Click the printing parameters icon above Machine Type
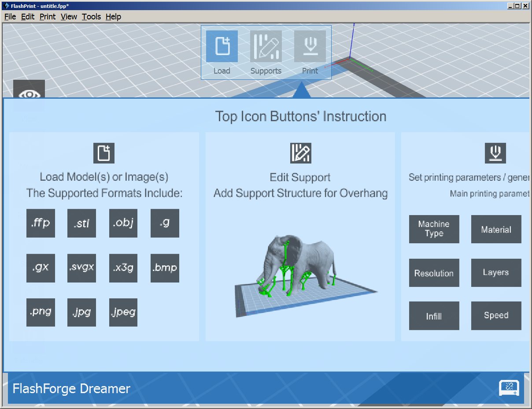The image size is (532, 409). (496, 153)
